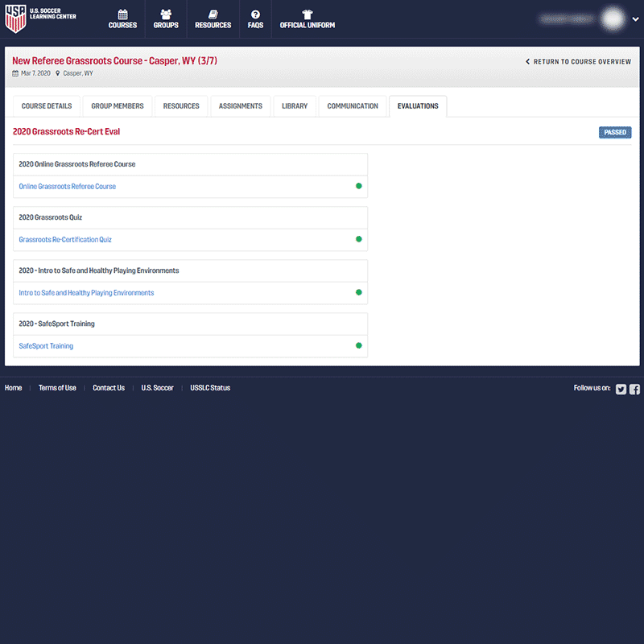Open the Groups people icon
Viewport: 644px width, 644px height.
click(166, 14)
